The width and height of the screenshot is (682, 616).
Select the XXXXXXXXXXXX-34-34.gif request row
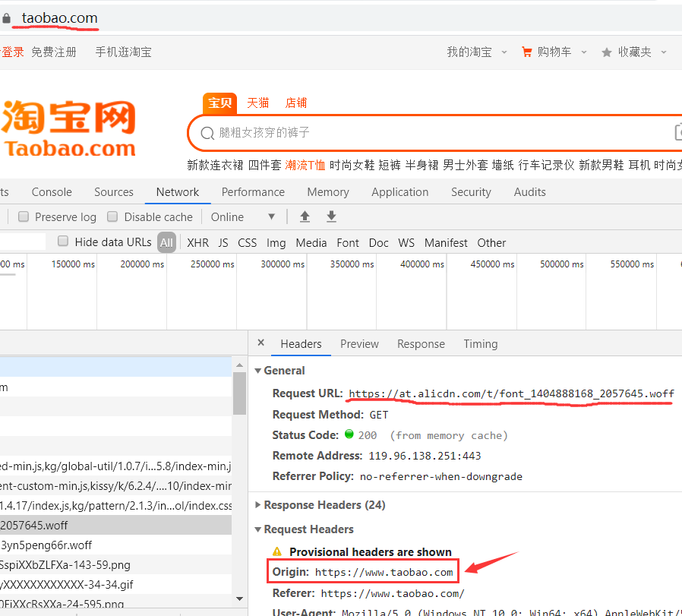[x=115, y=585]
